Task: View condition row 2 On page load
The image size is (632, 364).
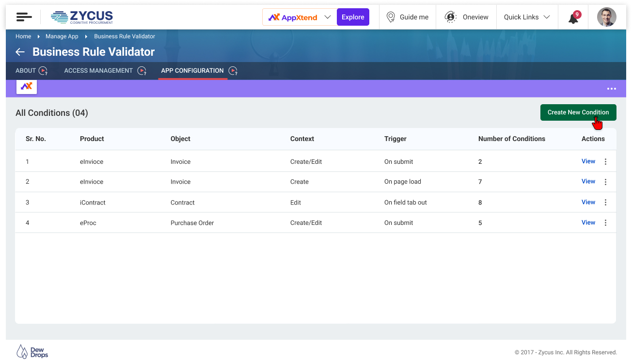Action: click(588, 181)
